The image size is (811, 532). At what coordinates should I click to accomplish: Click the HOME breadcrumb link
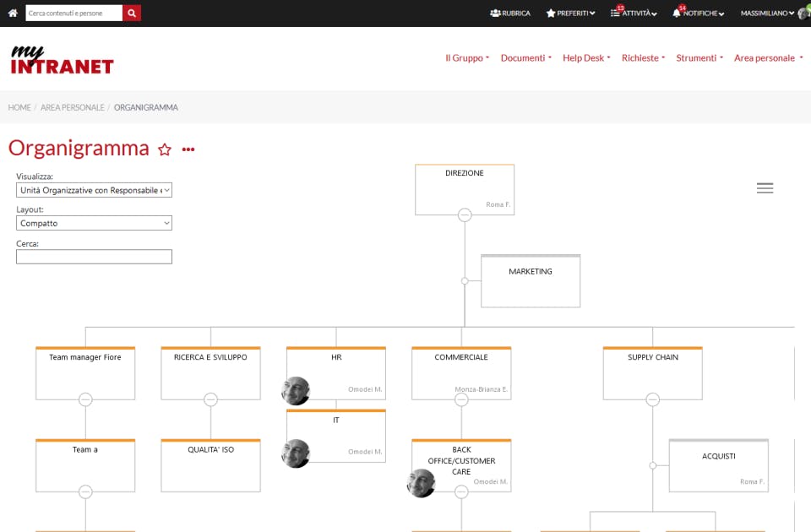tap(19, 107)
